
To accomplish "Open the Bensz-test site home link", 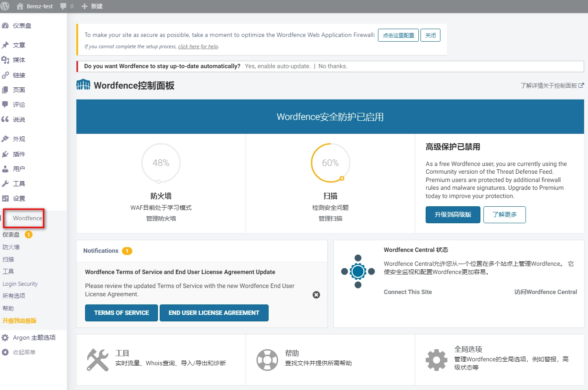I will coord(34,6).
